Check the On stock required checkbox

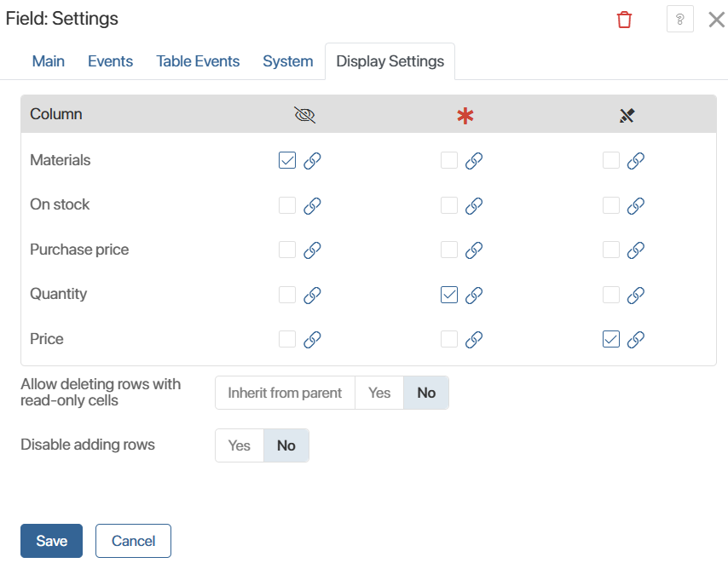click(x=449, y=205)
